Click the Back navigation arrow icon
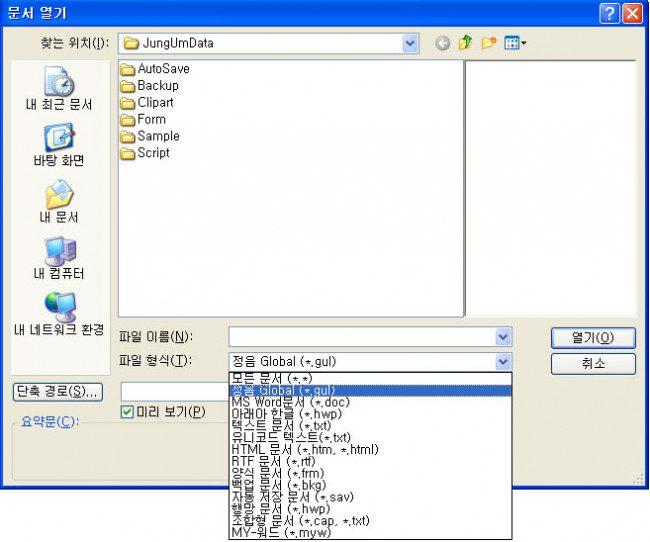Screen dimensions: 650x542 pyautogui.click(x=442, y=43)
